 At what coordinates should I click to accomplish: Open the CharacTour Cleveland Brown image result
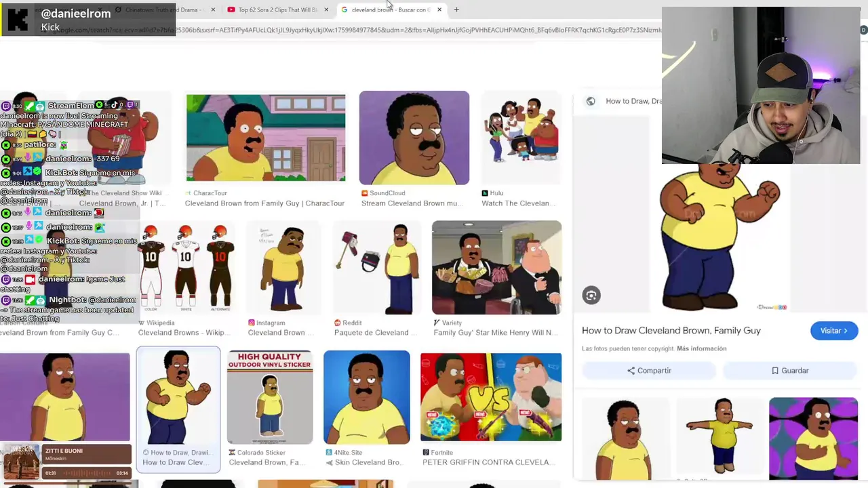[266, 138]
